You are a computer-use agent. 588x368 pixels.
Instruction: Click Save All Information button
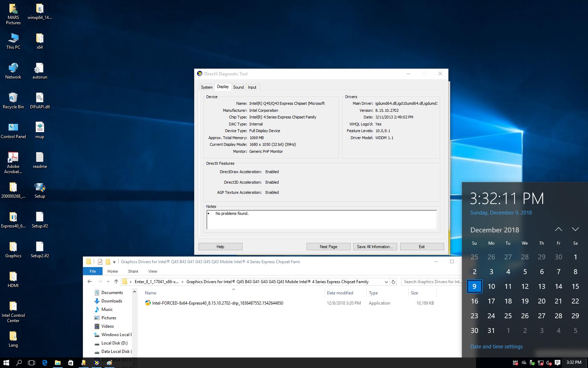click(x=375, y=247)
